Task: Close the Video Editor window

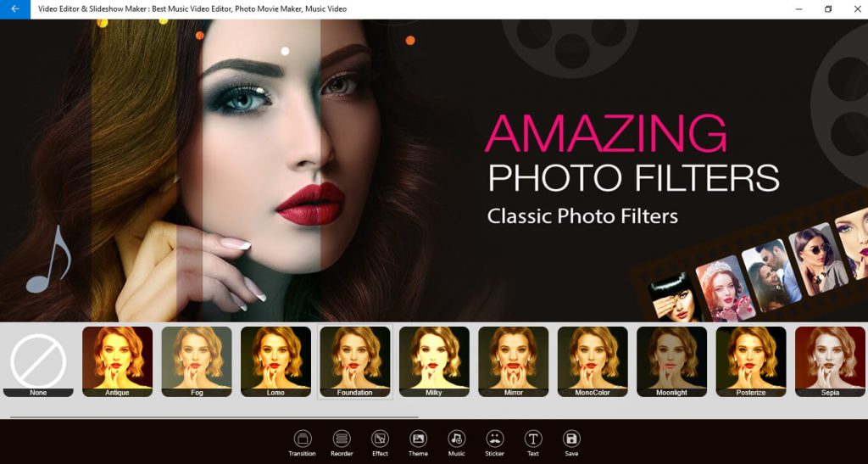Action: pos(857,8)
